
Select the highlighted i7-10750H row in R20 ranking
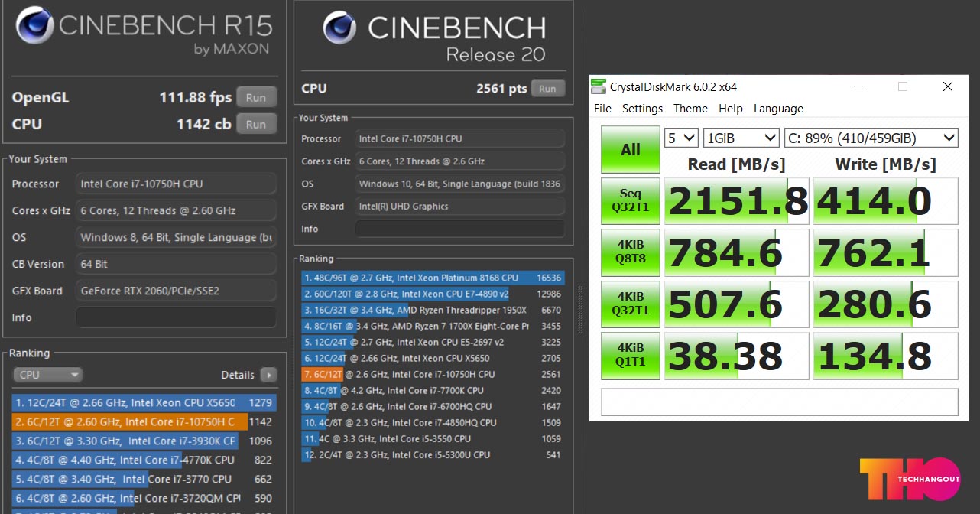(x=433, y=374)
